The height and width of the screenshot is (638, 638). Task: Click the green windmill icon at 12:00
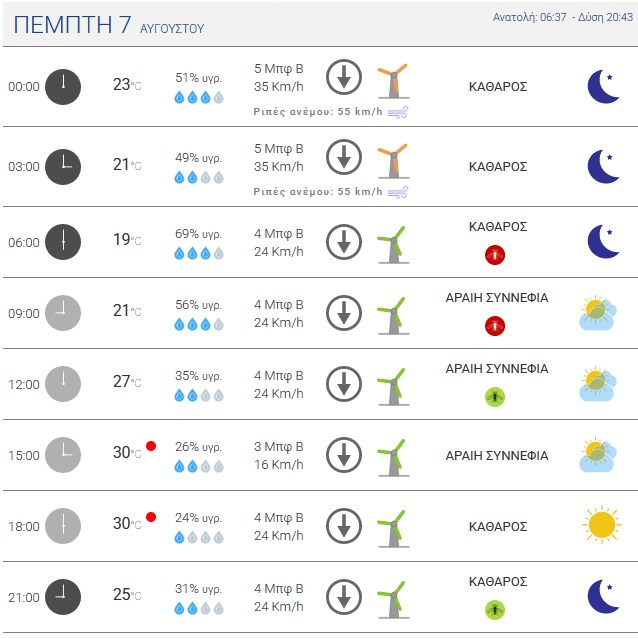coord(393,387)
